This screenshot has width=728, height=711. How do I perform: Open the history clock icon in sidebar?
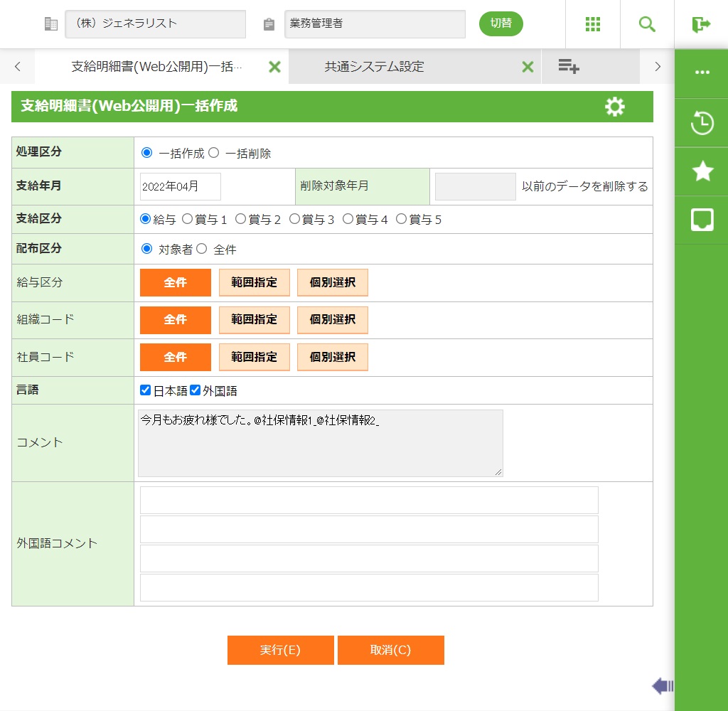702,123
